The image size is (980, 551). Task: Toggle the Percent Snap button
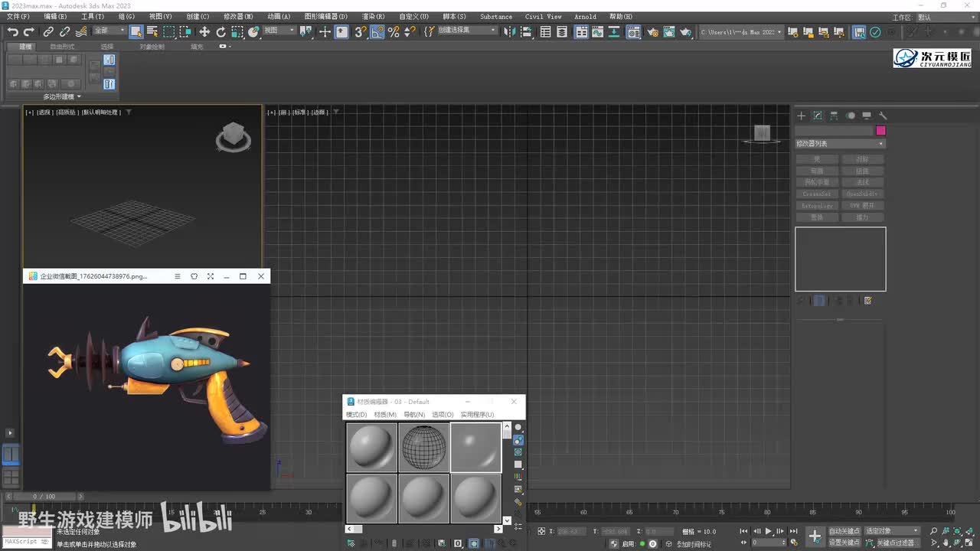click(x=394, y=31)
